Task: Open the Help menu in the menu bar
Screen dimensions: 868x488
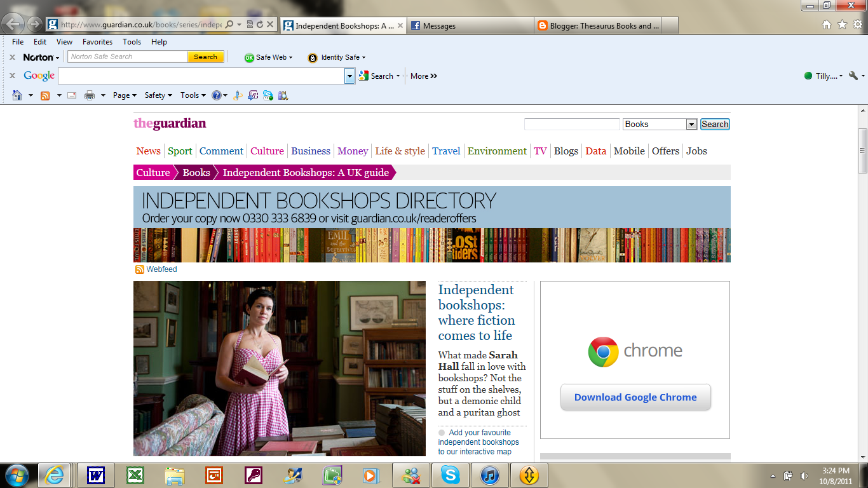Action: [159, 42]
